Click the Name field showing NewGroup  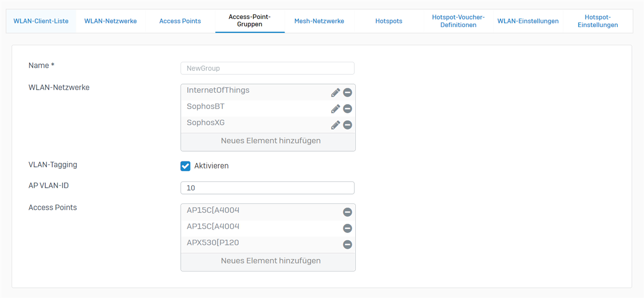coord(267,68)
